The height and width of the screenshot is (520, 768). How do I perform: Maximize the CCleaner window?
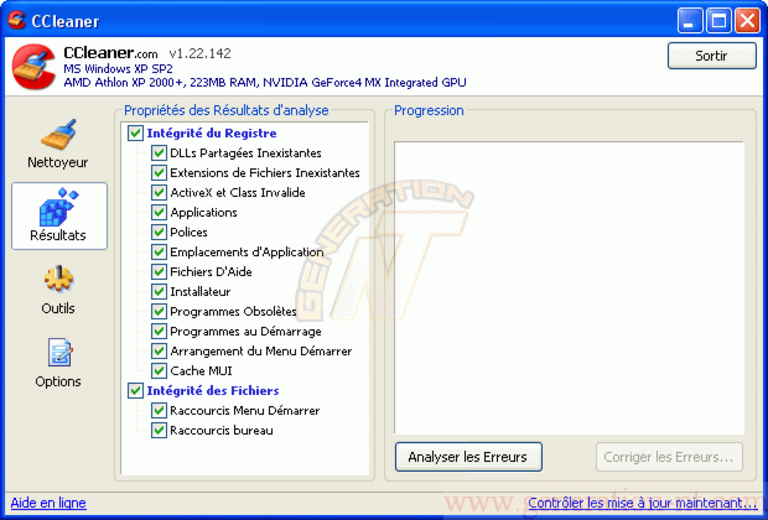tap(719, 21)
